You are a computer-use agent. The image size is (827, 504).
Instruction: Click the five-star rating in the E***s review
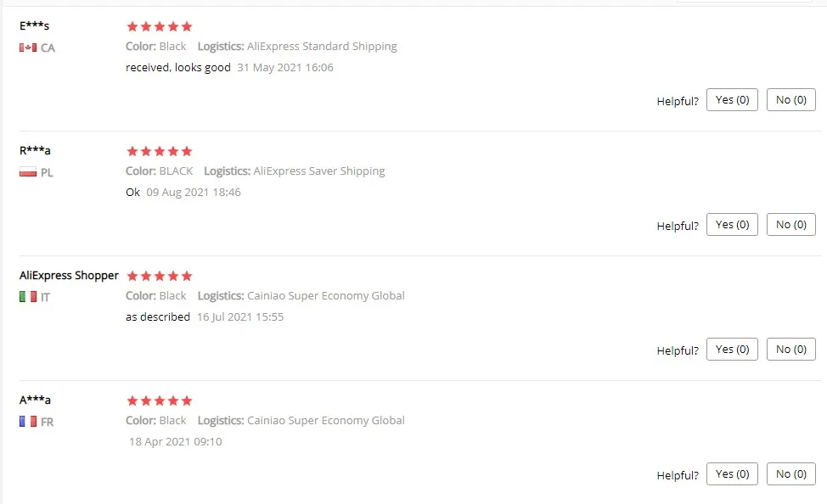[x=160, y=26]
